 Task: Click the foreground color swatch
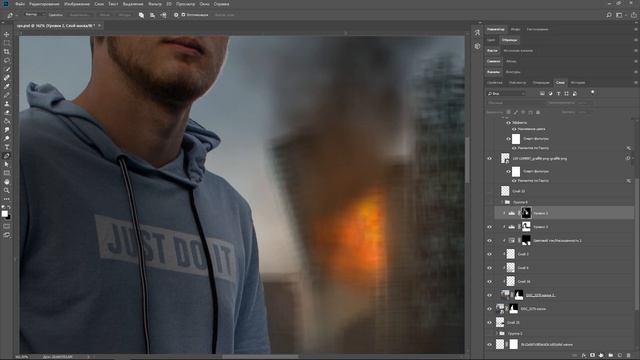pos(4,213)
